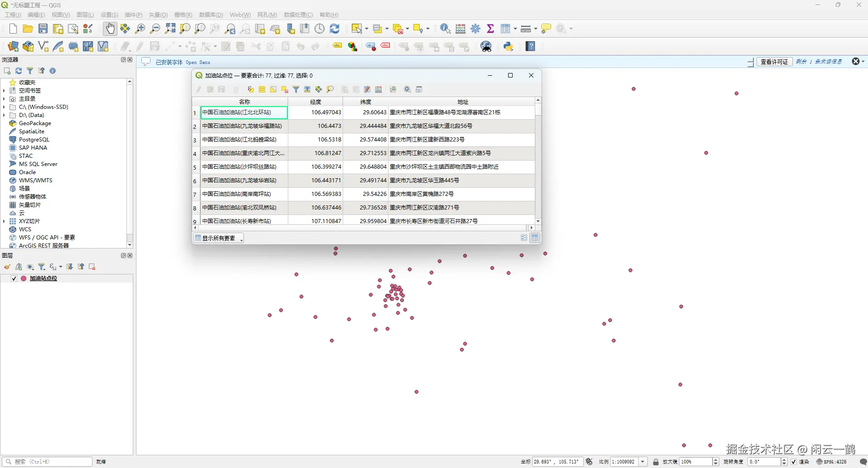This screenshot has height=468, width=868.
Task: Click the Zoom In magnifier tool
Action: (x=140, y=29)
